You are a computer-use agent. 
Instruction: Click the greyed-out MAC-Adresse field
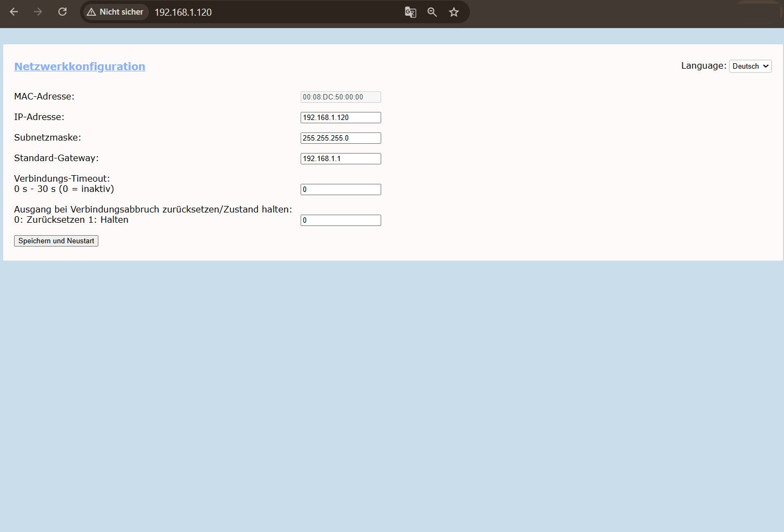(x=341, y=97)
